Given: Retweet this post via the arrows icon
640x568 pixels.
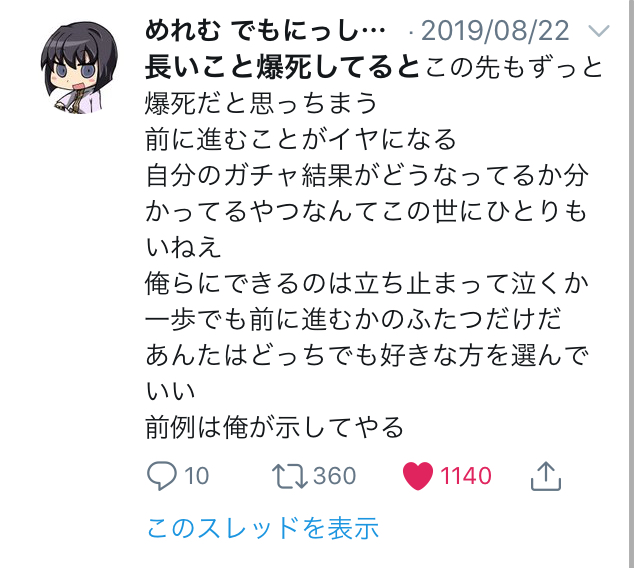Looking at the screenshot, I should coord(290,476).
